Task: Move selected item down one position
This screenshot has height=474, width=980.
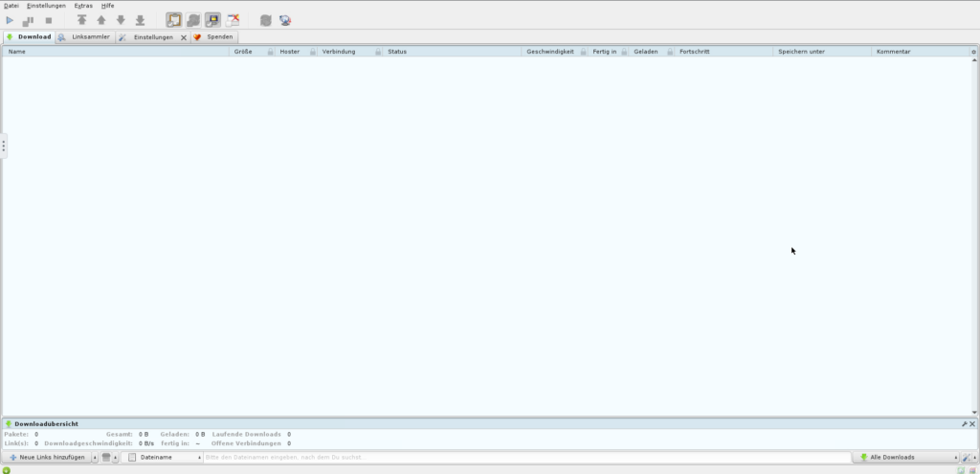Action: 121,21
